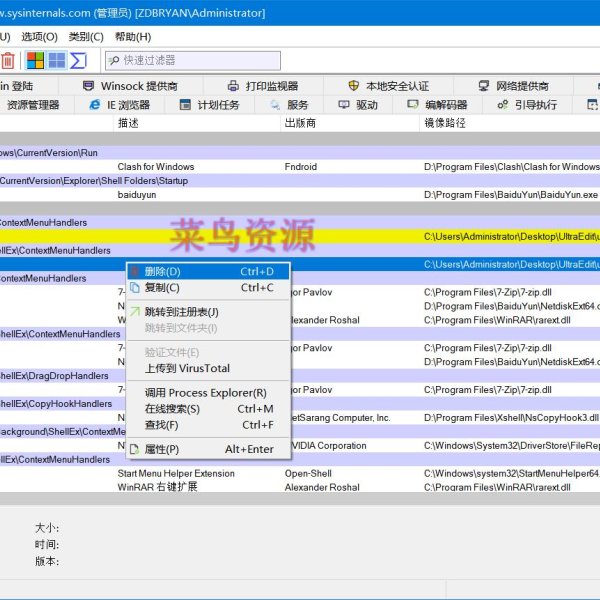The height and width of the screenshot is (600, 600).
Task: Switch to the Winsock 提供商 tab
Action: (130, 86)
